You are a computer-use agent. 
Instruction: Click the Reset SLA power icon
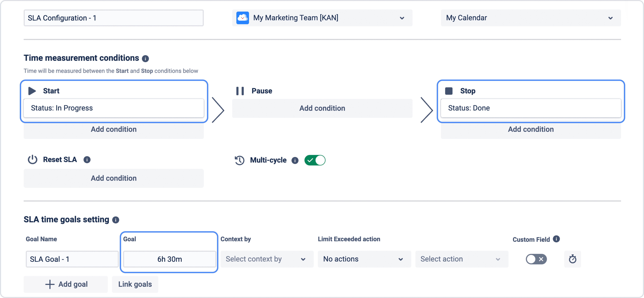33,160
